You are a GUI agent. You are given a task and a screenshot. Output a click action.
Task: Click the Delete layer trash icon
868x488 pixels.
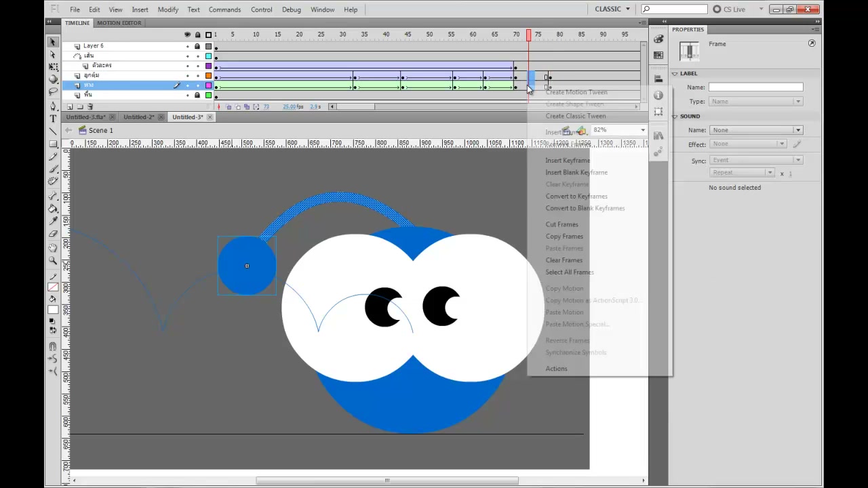(x=90, y=107)
